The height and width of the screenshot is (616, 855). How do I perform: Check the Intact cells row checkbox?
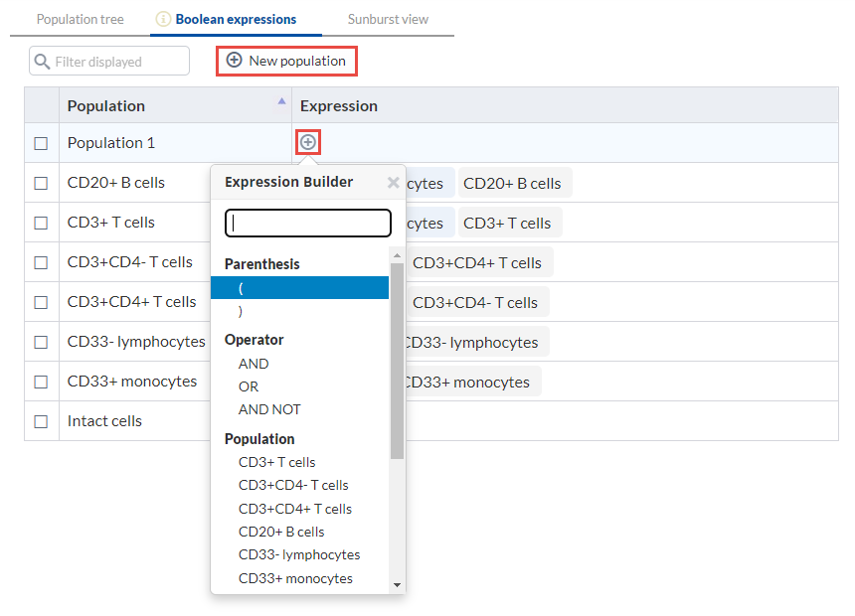41,421
